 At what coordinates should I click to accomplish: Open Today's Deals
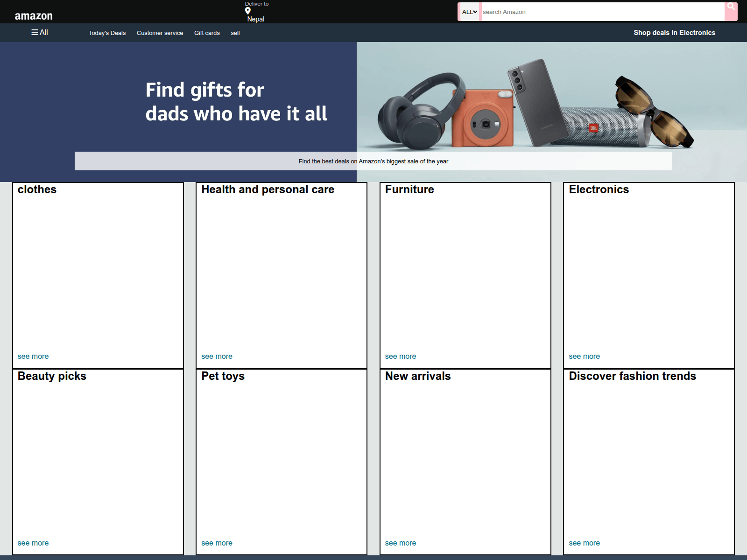(x=107, y=33)
